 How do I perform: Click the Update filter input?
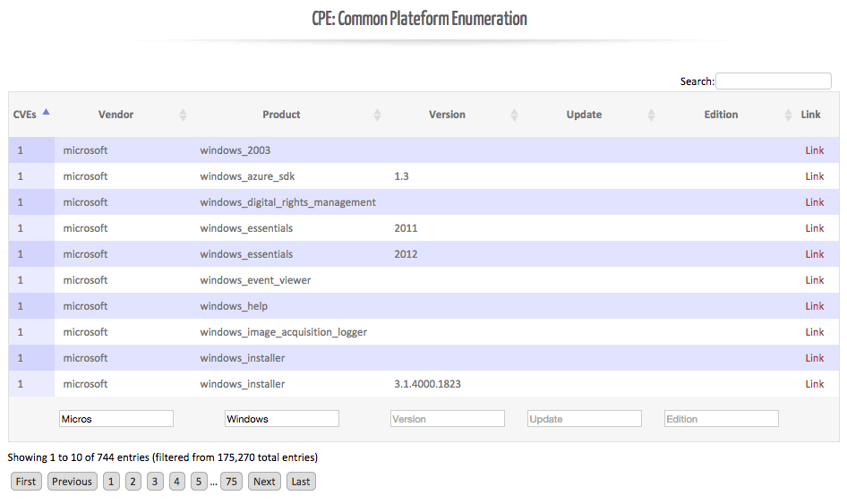point(585,419)
